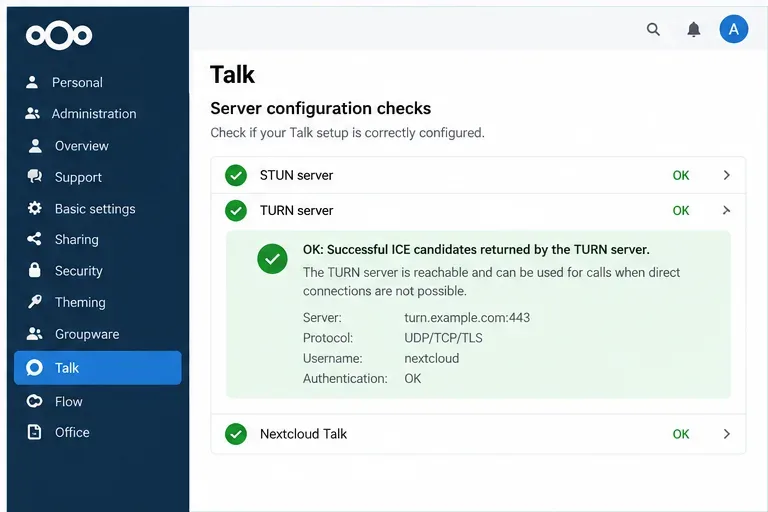Click the large check icon in the TURN details
The height and width of the screenshot is (512, 768).
click(272, 258)
